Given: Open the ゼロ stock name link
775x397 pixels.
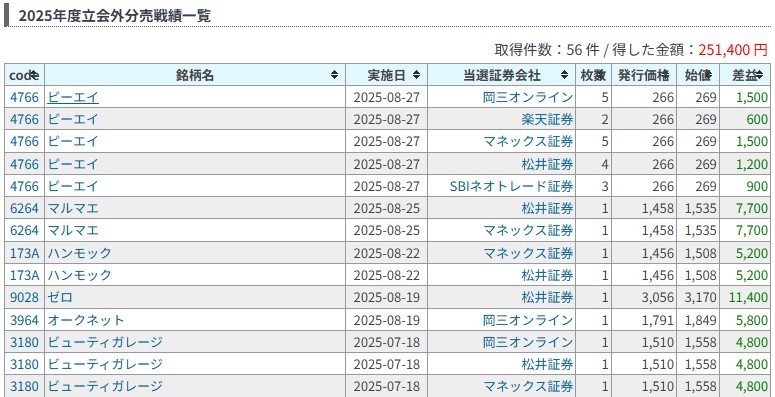Looking at the screenshot, I should point(60,298).
